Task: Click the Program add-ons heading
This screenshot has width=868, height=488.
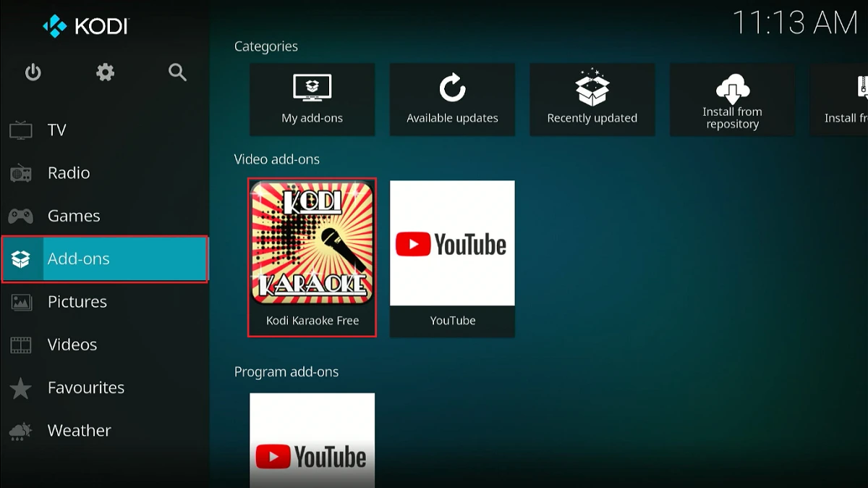Action: click(286, 372)
